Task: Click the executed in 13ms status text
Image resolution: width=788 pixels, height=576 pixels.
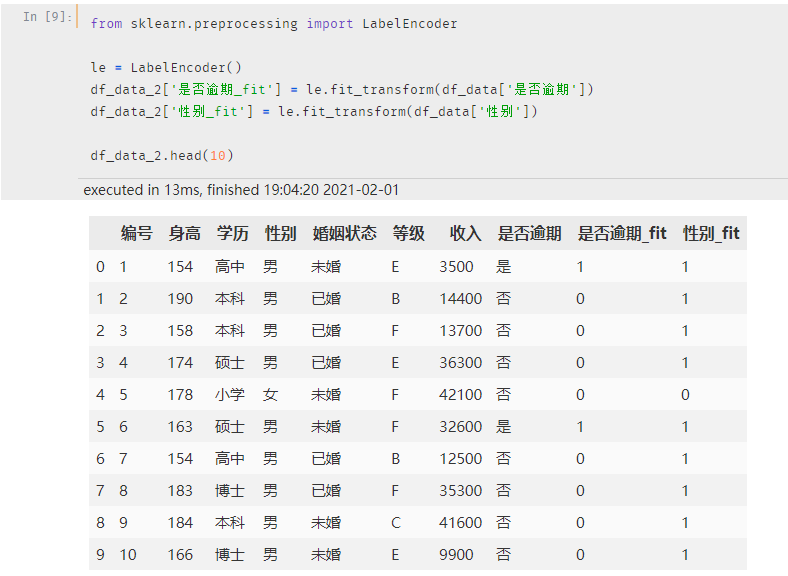Action: click(241, 190)
